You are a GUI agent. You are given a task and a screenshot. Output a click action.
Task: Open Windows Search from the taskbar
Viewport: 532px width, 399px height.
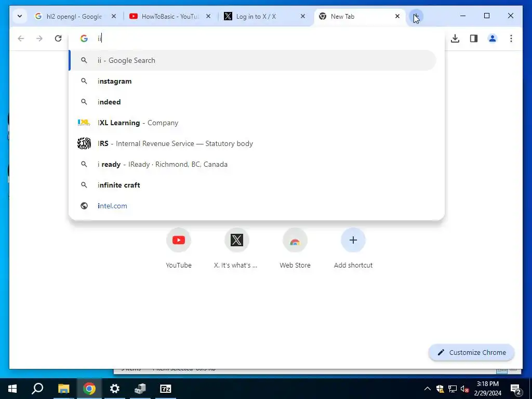37,389
